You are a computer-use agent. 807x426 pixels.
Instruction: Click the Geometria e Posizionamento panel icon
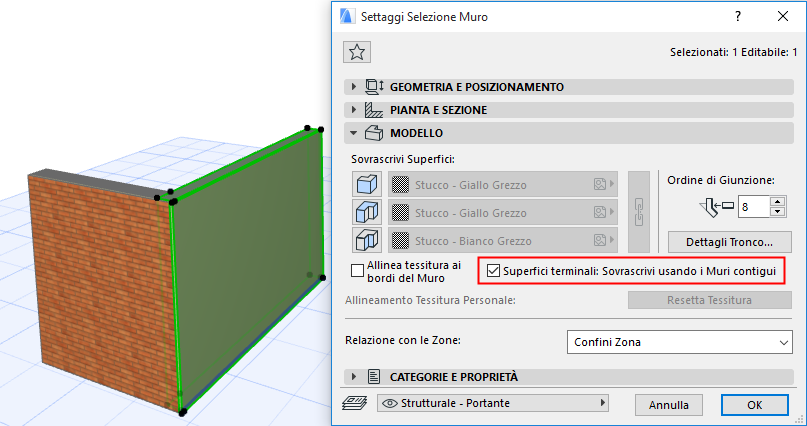pyautogui.click(x=374, y=87)
